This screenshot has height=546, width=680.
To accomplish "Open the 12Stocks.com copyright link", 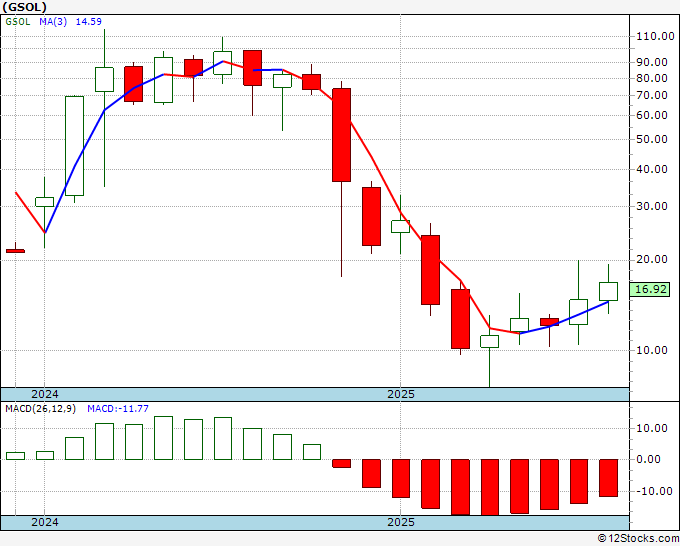I will coord(638,539).
